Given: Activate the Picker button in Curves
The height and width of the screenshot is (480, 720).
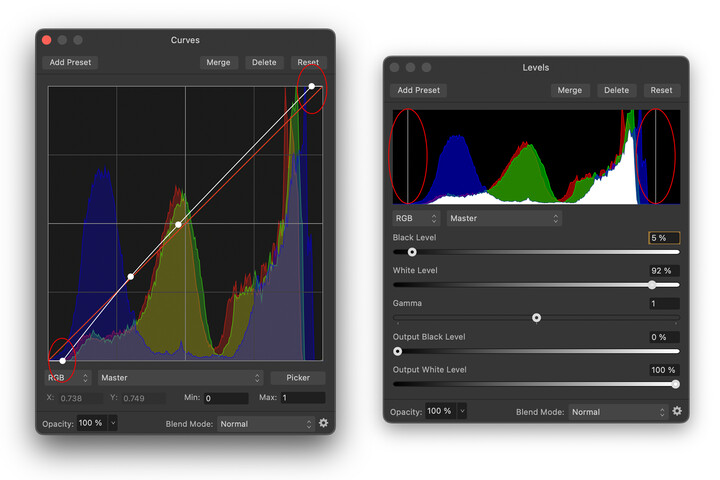Looking at the screenshot, I should coord(298,378).
